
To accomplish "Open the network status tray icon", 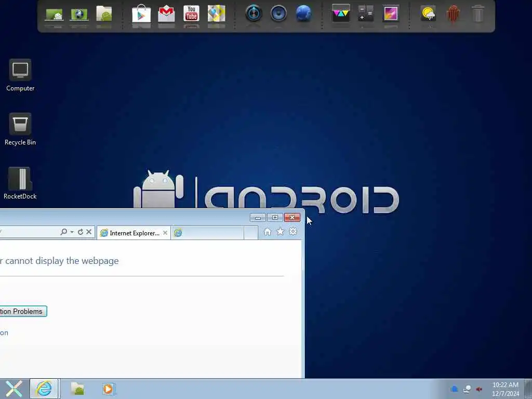I will (x=467, y=389).
